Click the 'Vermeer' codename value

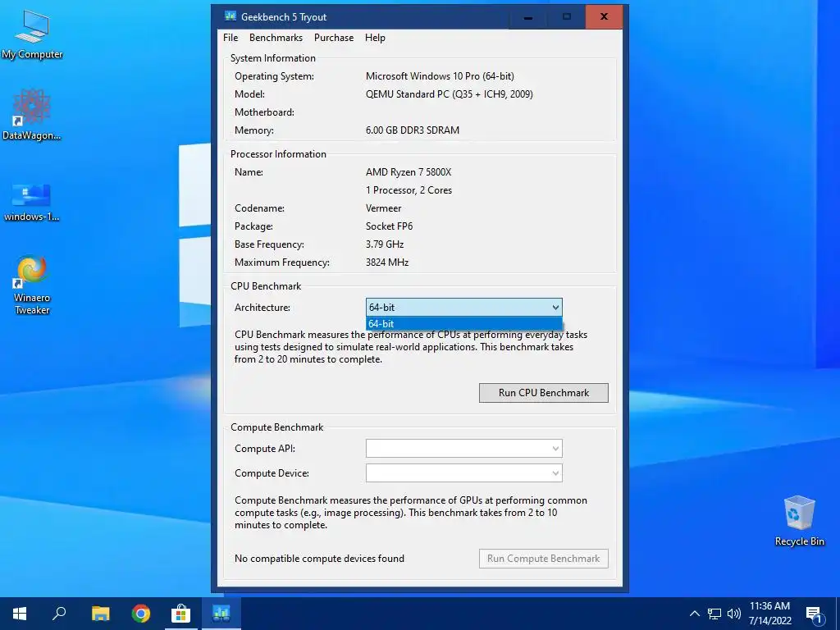point(384,208)
